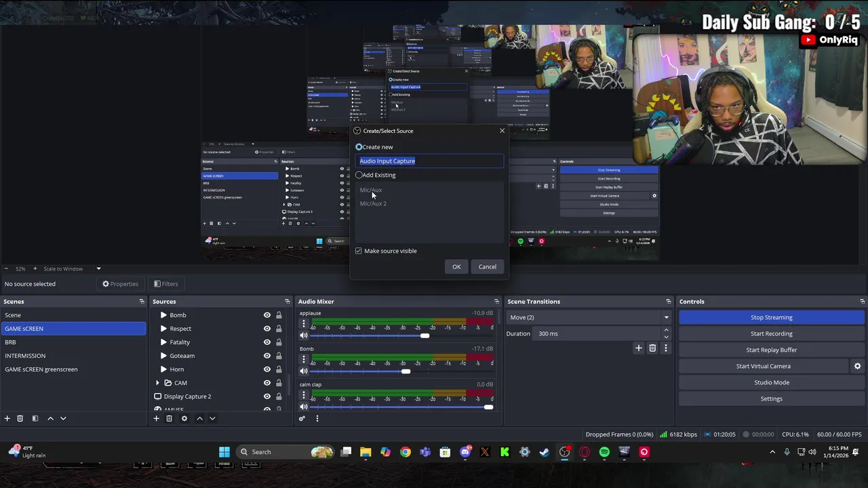Open the scene filters icon in Scenes toolbar
Viewport: 868px width, 488px height.
pyautogui.click(x=35, y=418)
